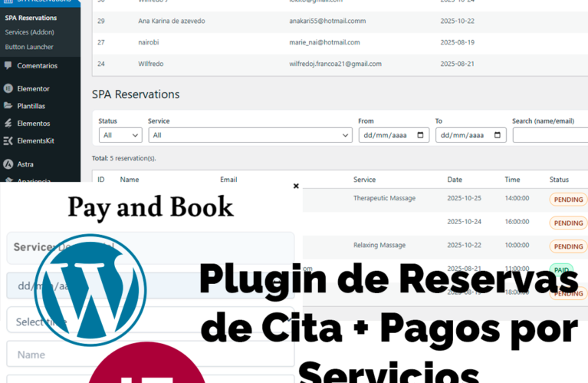This screenshot has width=588, height=383.
Task: Click the 'Pay and Book' heading
Action: point(150,207)
